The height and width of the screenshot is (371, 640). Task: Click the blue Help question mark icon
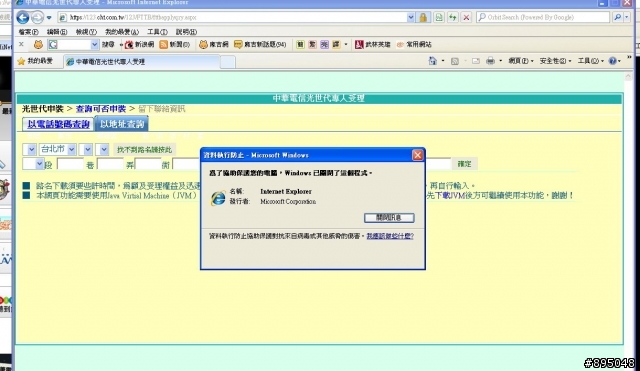point(613,61)
